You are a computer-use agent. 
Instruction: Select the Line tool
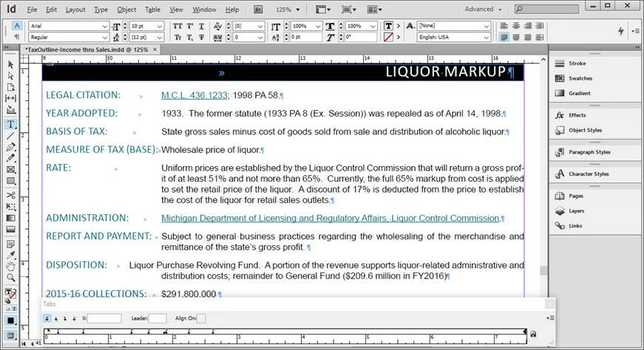pos(10,135)
